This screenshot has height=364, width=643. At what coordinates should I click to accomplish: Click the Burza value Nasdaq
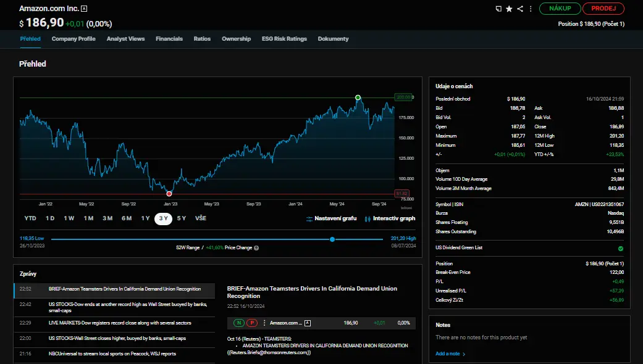coord(616,213)
